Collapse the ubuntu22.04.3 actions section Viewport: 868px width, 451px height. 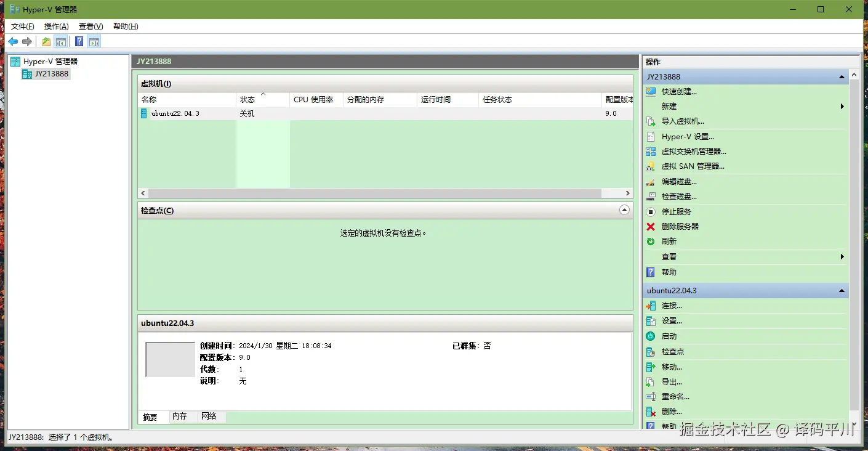(x=842, y=291)
